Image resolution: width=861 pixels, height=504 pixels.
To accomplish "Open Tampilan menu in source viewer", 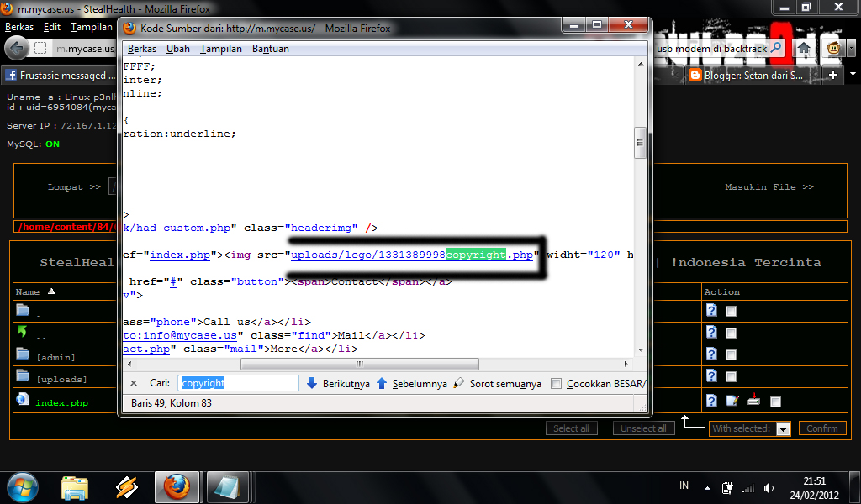I will [x=221, y=48].
